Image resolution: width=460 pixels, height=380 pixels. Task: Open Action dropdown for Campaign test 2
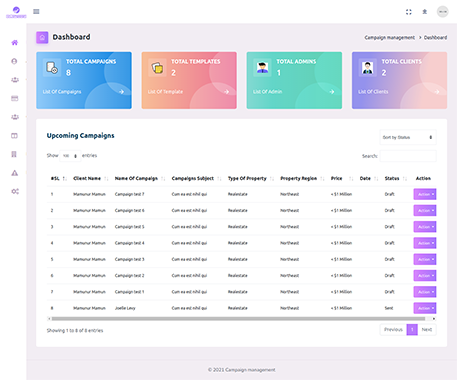click(x=425, y=276)
